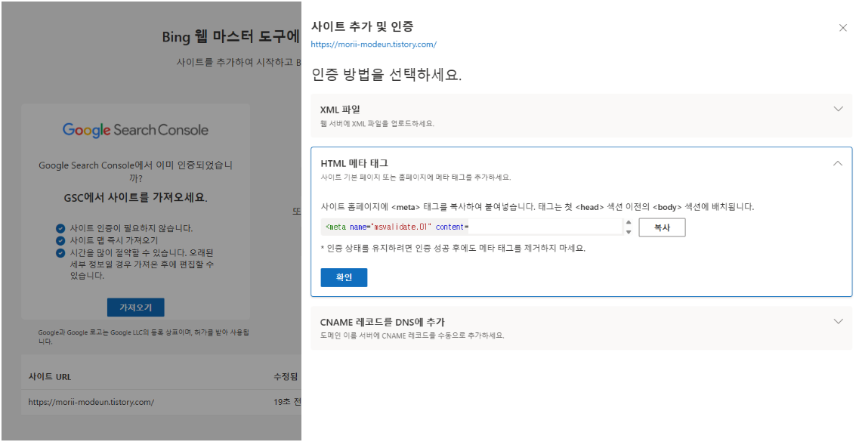The height and width of the screenshot is (442, 868).
Task: Select the site URL row in background table
Action: (161, 402)
